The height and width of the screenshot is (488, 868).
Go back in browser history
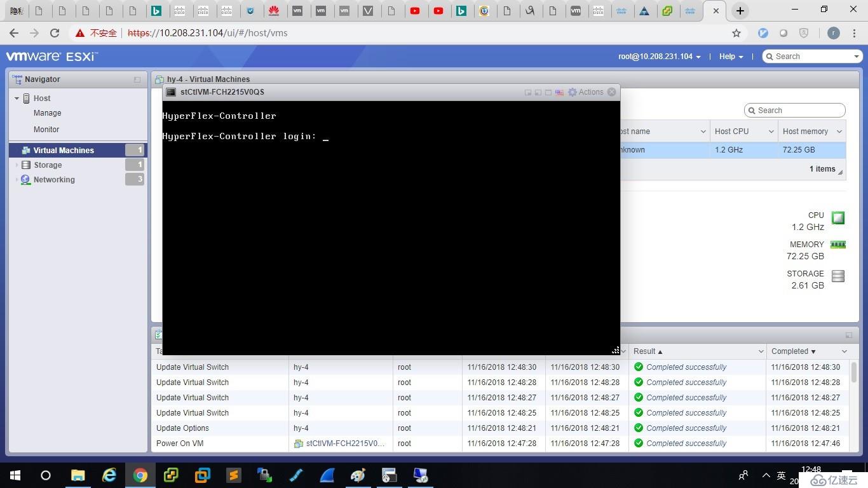pos(14,33)
